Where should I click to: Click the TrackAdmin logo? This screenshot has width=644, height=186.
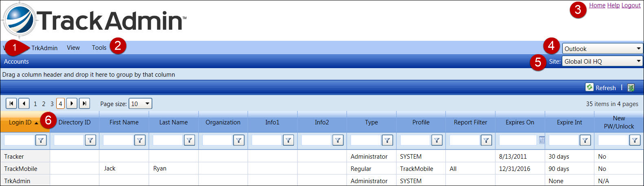[x=94, y=20]
